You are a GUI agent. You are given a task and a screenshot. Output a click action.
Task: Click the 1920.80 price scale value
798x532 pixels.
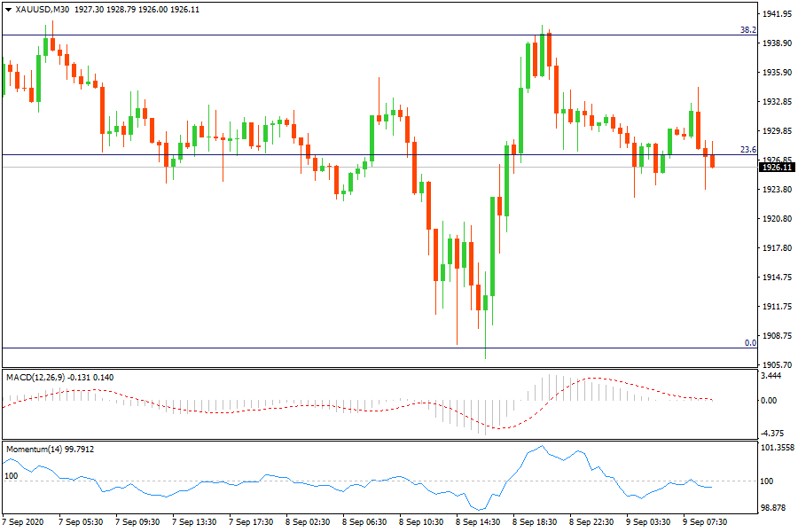pyautogui.click(x=777, y=219)
